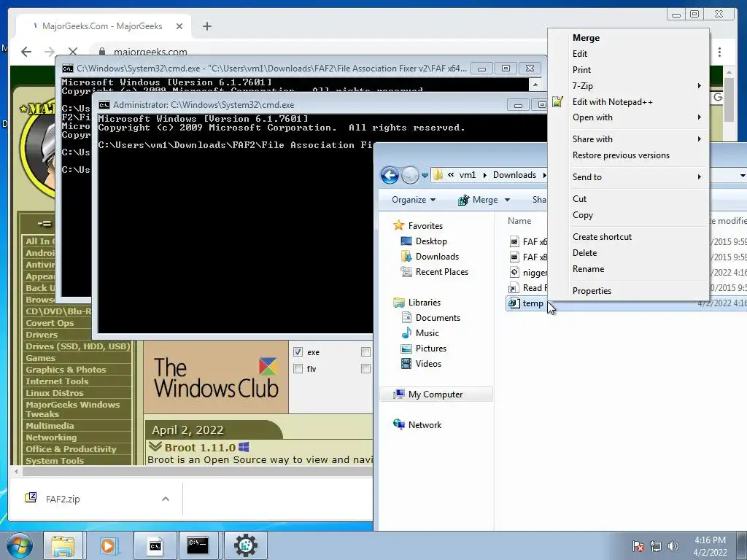Click the Notepad++ icon in context menu
747x560 pixels.
pyautogui.click(x=557, y=101)
